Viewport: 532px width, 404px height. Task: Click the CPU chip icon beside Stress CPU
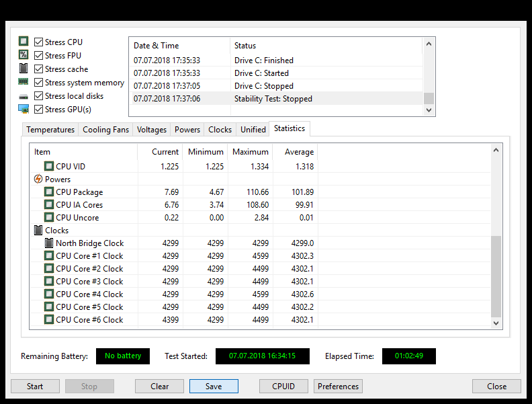(24, 42)
